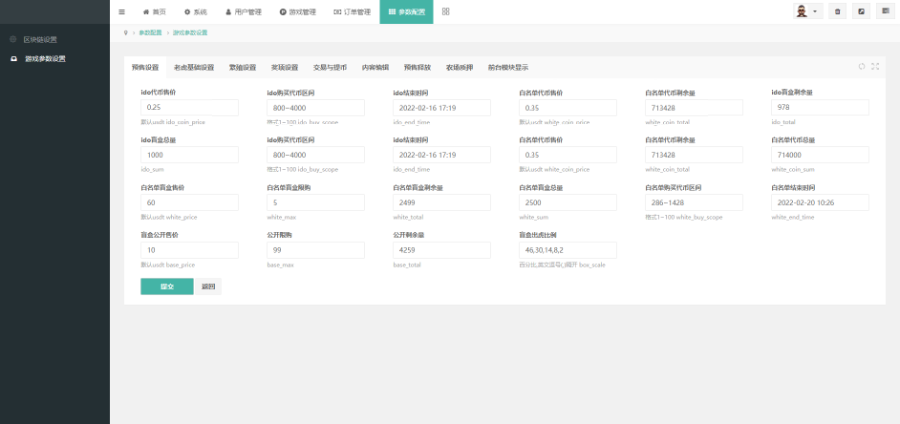The width and height of the screenshot is (900, 424).
Task: Select the 参数配置 parameter config menu
Action: tap(406, 12)
